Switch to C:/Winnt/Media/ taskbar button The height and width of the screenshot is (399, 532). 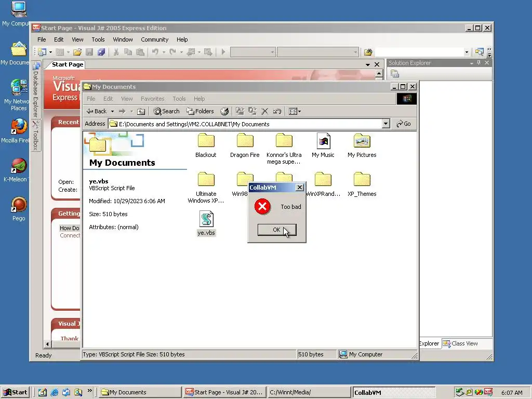click(309, 392)
